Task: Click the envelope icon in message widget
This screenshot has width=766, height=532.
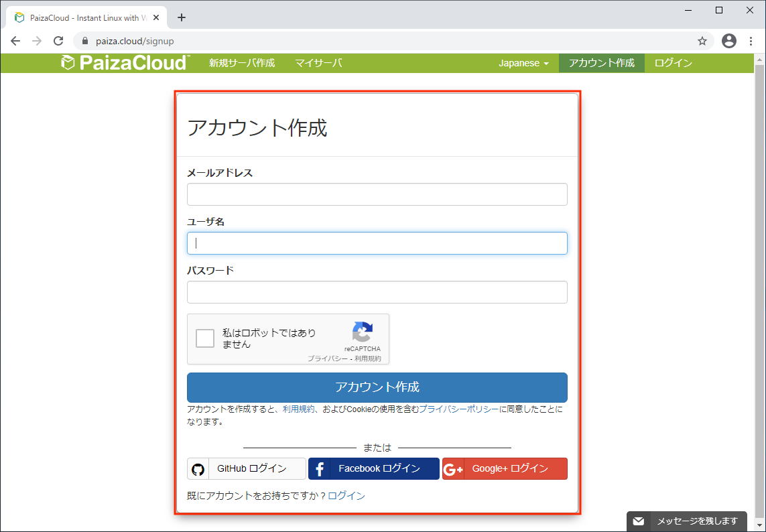Action: [x=639, y=521]
